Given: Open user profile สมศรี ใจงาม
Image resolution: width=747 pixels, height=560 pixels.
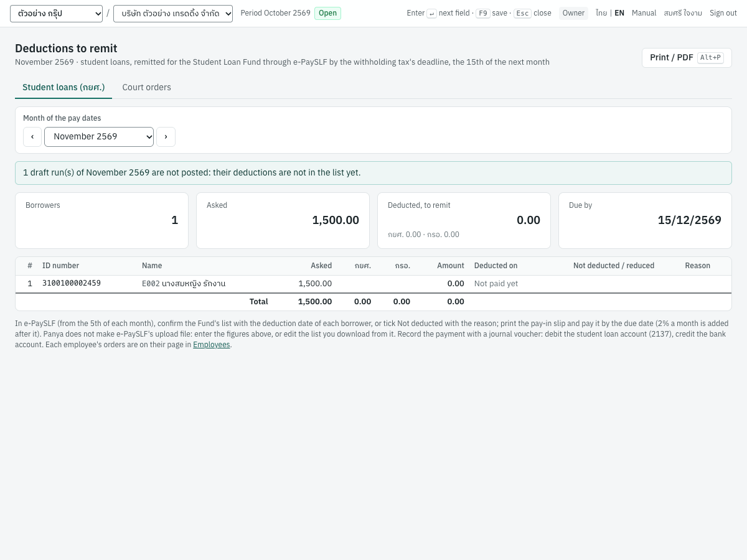Looking at the screenshot, I should coord(683,13).
